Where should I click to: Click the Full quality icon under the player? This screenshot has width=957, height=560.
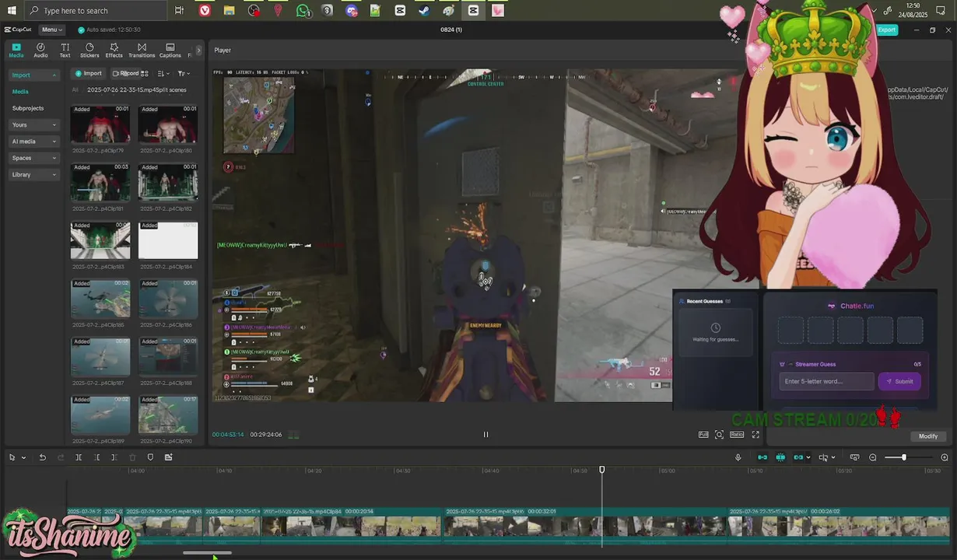click(703, 435)
